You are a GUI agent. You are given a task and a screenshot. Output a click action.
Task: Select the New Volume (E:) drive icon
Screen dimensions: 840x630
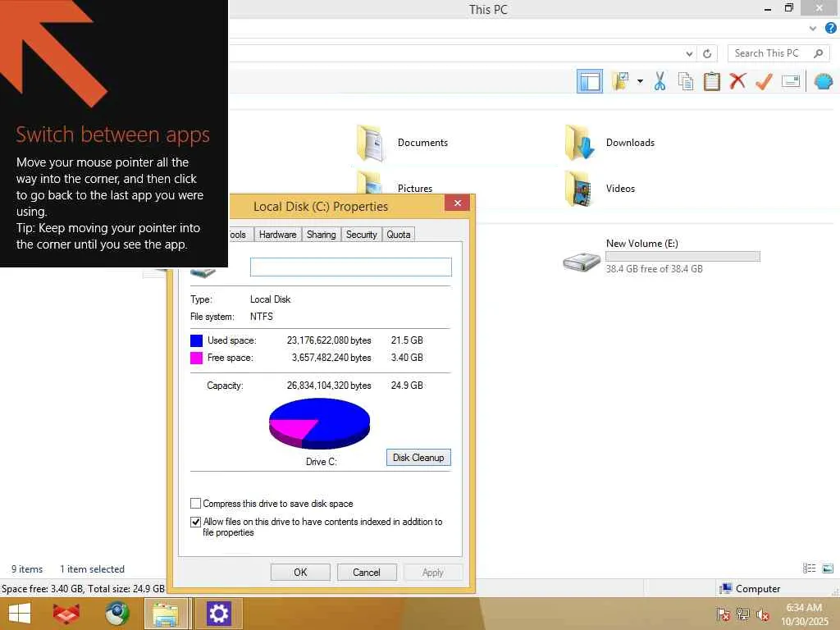click(x=582, y=262)
